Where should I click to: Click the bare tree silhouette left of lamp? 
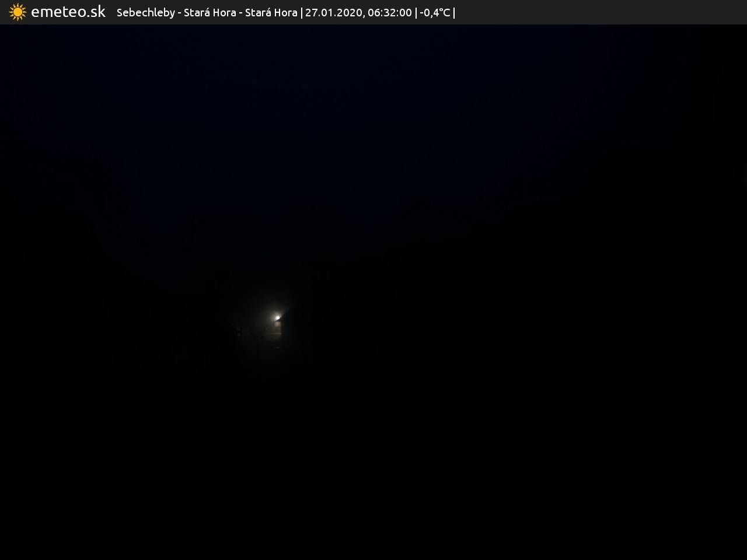[x=239, y=332]
